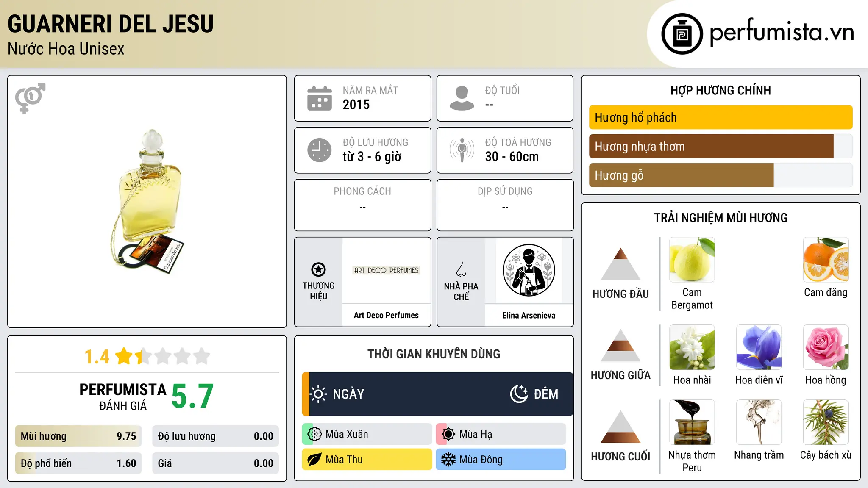Select the Cam đắng note image
The width and height of the screenshot is (868, 488).
pos(826,260)
